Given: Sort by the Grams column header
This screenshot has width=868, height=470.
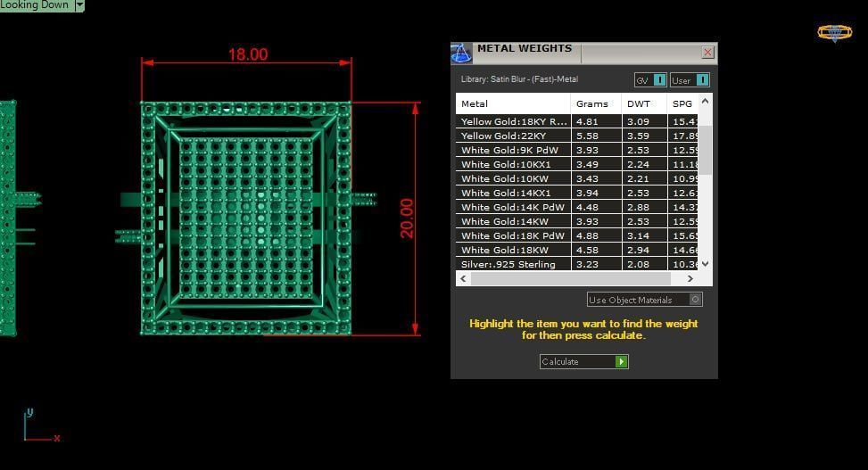Looking at the screenshot, I should (x=596, y=103).
